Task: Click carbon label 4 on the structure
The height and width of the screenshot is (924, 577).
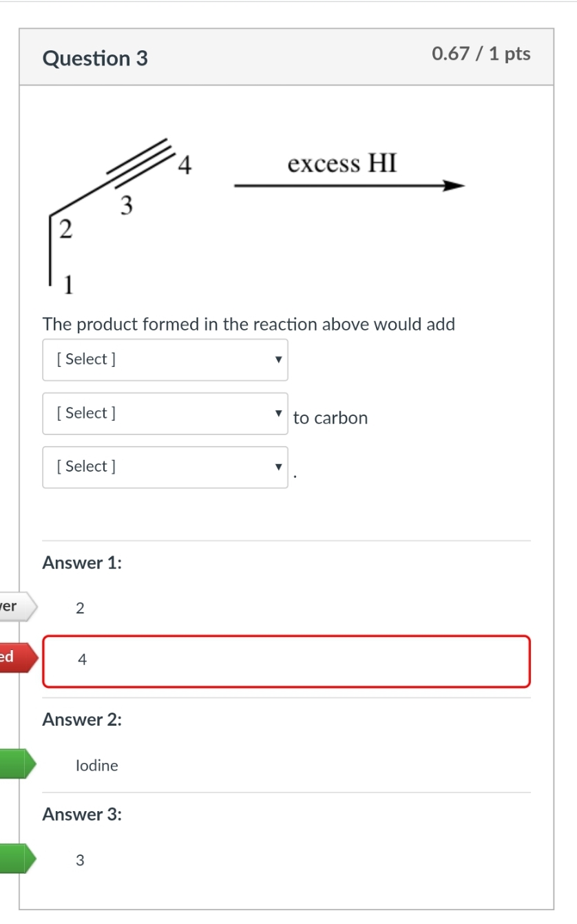Action: [x=185, y=165]
